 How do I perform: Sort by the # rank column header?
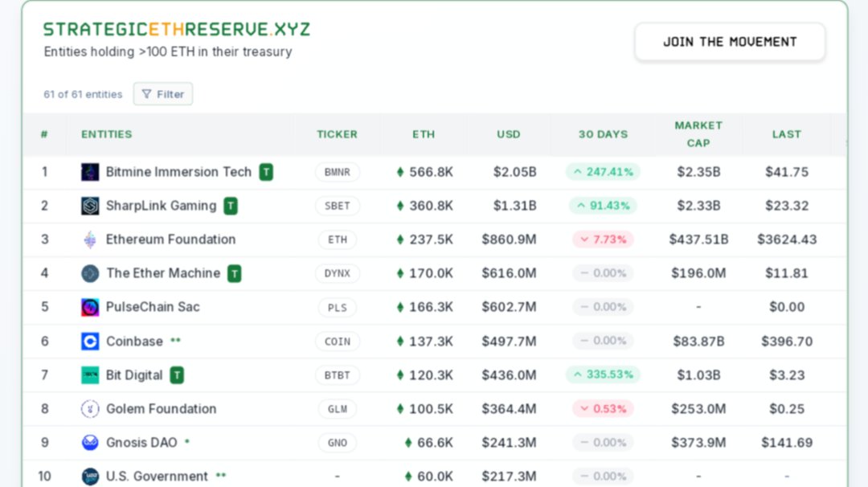44,134
